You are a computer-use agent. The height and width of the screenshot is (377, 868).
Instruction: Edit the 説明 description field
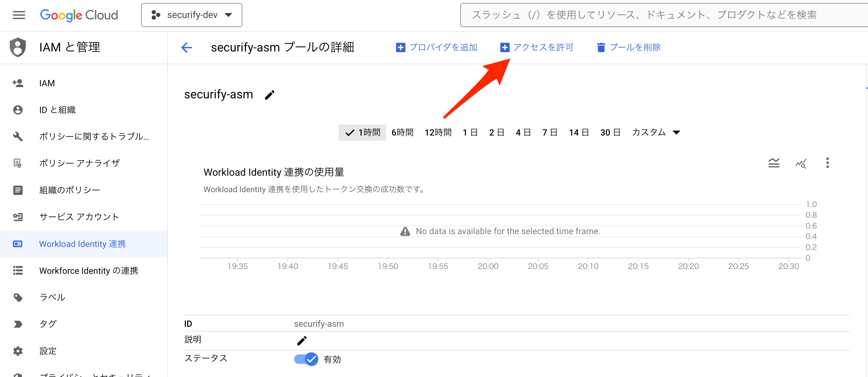tap(302, 341)
